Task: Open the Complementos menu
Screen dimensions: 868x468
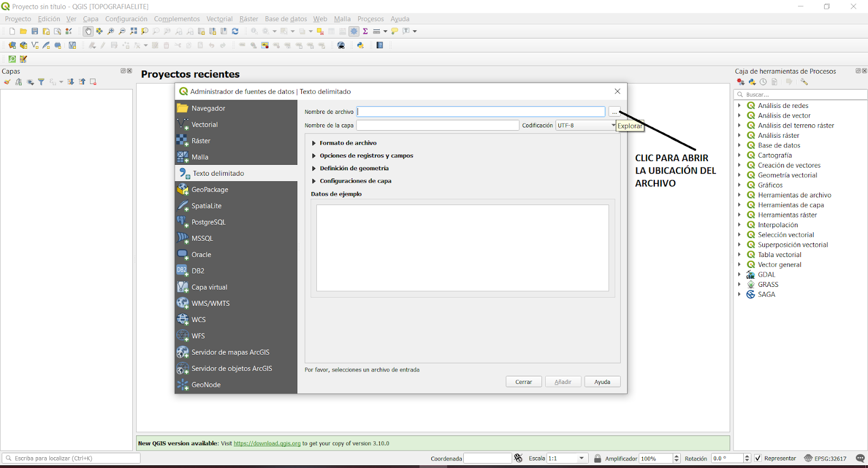Action: [x=177, y=19]
